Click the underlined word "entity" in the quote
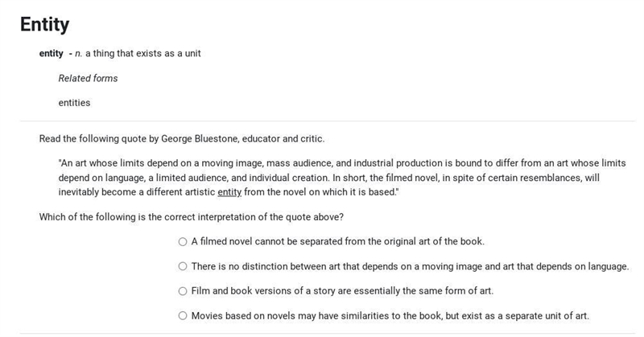This screenshot has width=644, height=337. (229, 192)
